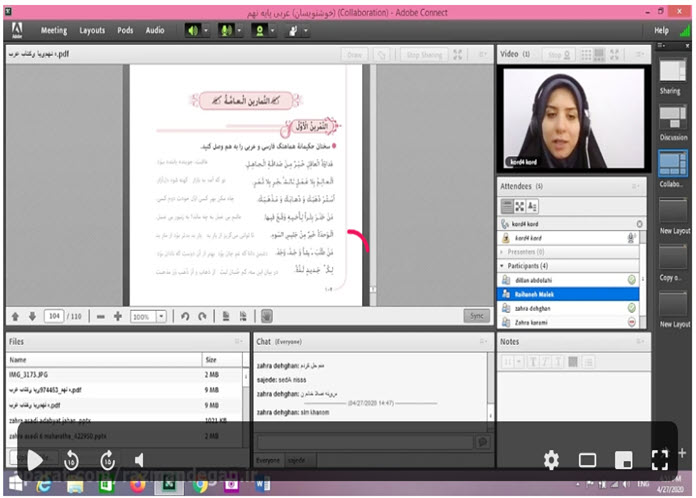Click the pointer icon beside Draw

tap(381, 55)
